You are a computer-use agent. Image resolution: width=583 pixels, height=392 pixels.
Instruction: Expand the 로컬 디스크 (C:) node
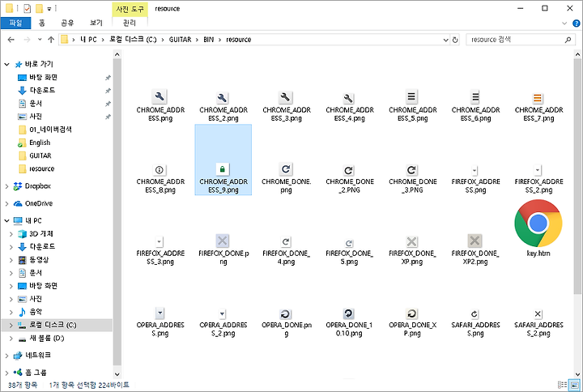point(11,325)
